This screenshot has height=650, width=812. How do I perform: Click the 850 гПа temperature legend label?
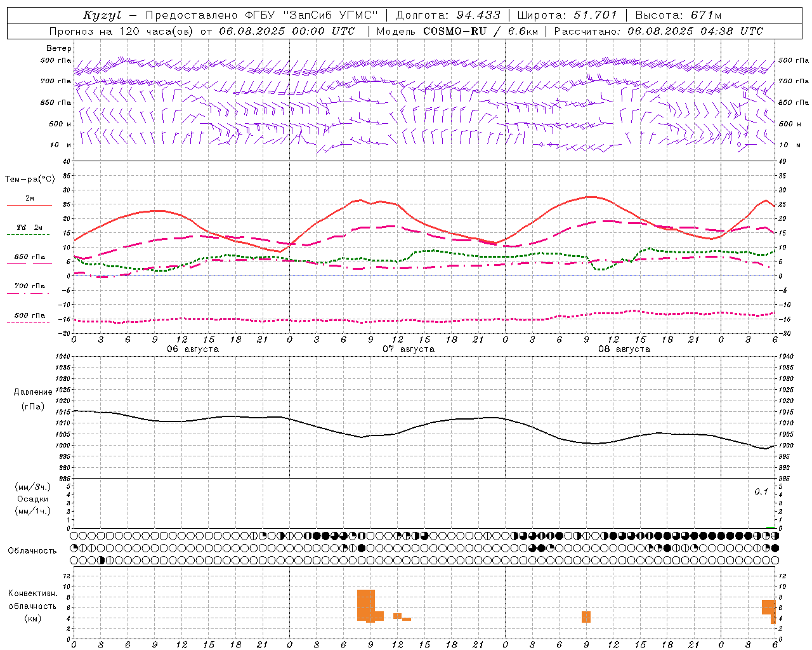click(30, 257)
